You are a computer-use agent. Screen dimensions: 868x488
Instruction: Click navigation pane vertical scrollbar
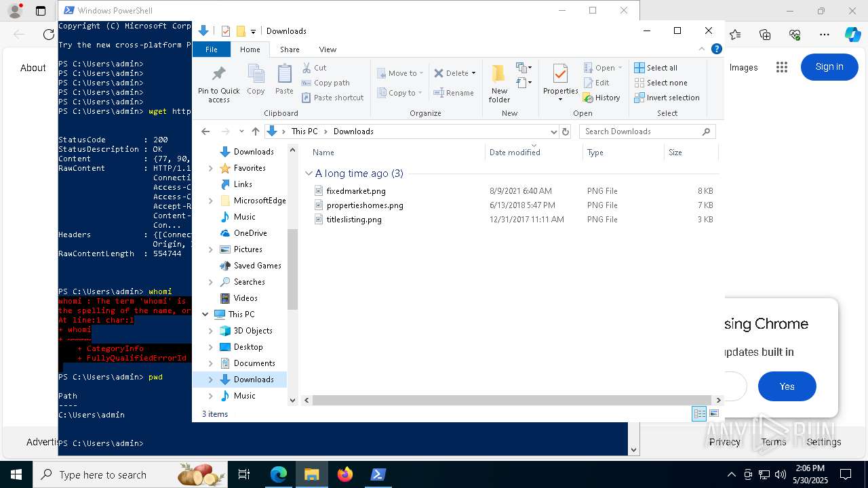click(x=293, y=270)
